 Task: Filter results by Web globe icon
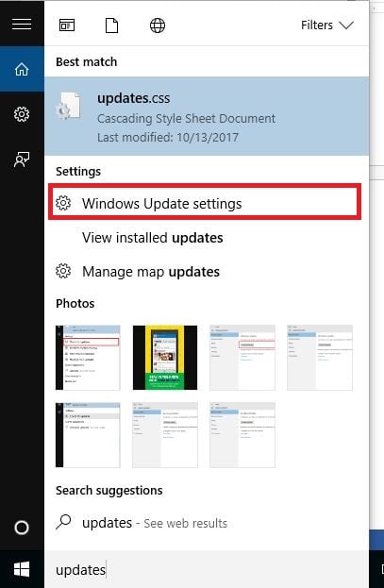[x=158, y=25]
